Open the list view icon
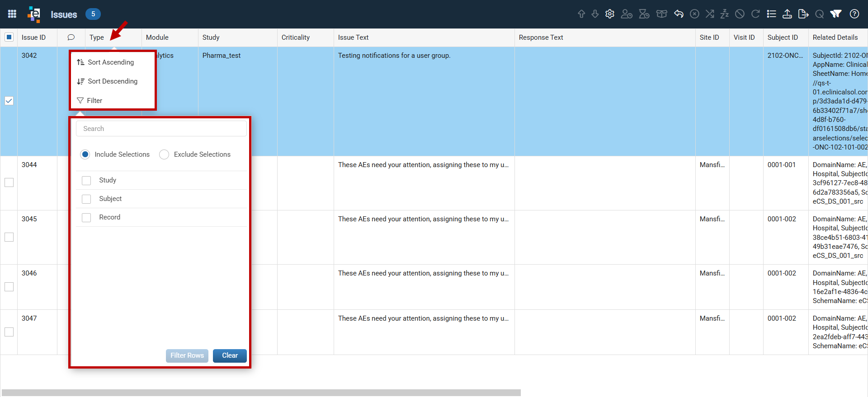The image size is (868, 397). pyautogui.click(x=772, y=14)
